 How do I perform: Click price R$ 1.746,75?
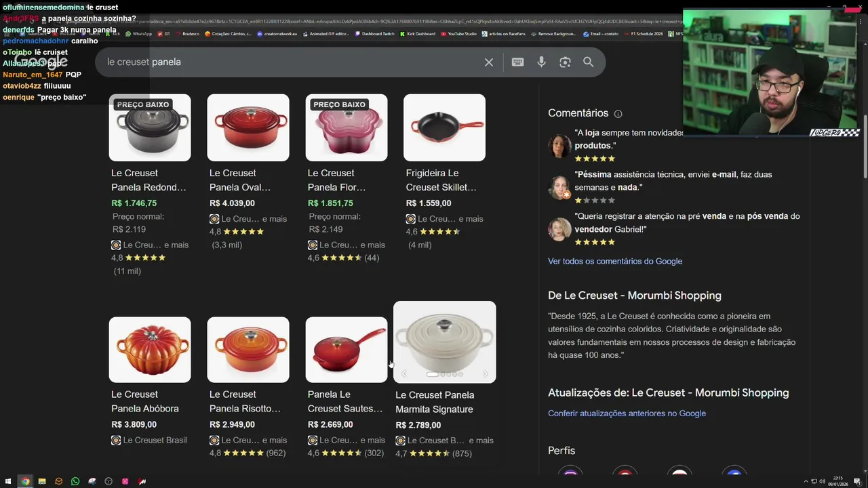134,203
